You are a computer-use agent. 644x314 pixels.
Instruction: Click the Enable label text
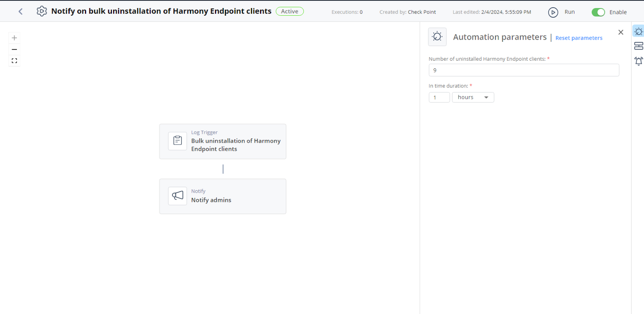pos(618,12)
